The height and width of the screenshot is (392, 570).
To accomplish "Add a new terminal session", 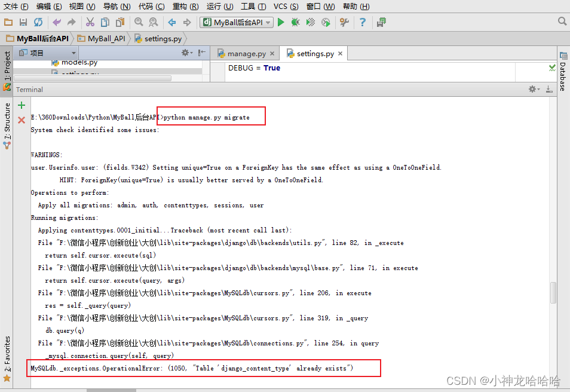I will pos(22,105).
